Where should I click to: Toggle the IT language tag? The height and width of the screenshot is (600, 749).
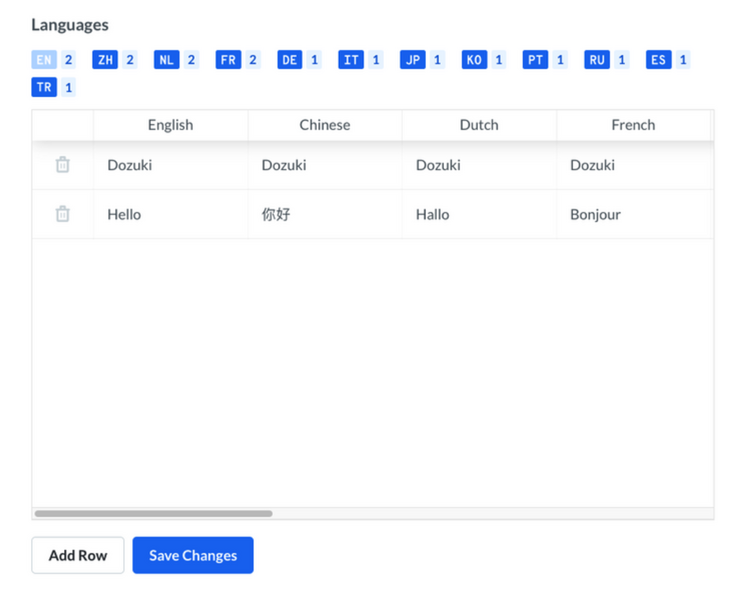tap(351, 60)
